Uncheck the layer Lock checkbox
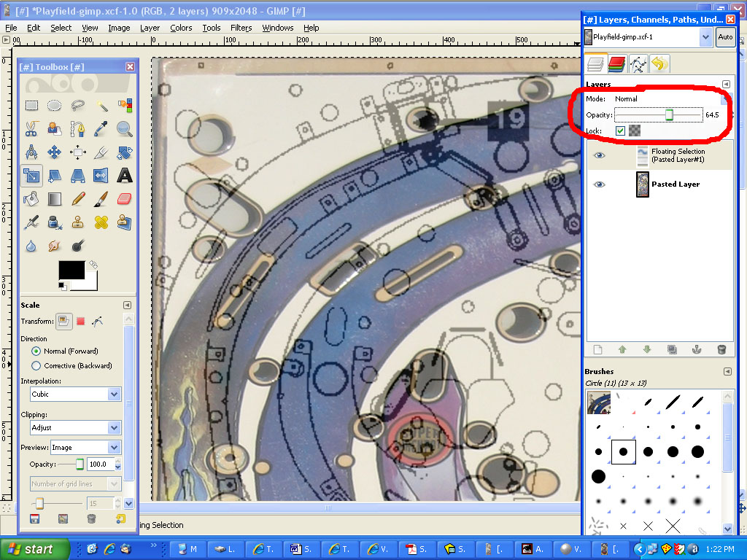This screenshot has width=747, height=560. [x=620, y=131]
